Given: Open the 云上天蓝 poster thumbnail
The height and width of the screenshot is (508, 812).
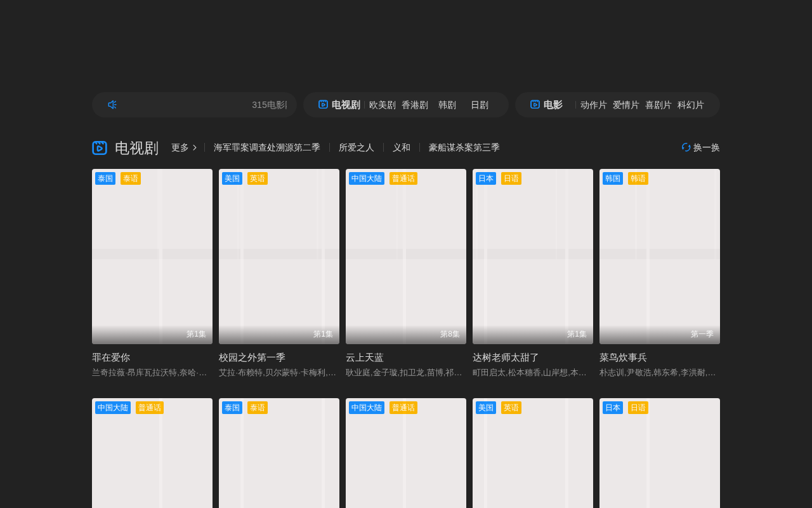Looking at the screenshot, I should [x=406, y=257].
